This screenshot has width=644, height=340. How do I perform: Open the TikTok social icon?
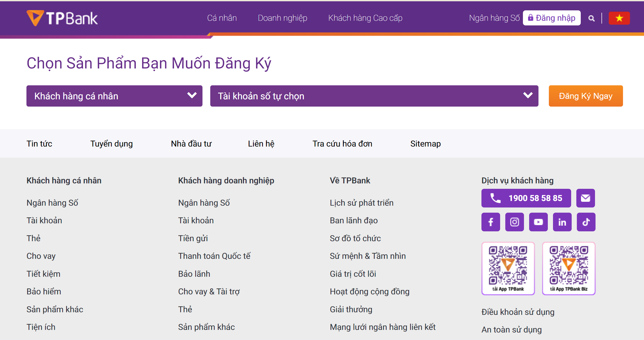(586, 222)
